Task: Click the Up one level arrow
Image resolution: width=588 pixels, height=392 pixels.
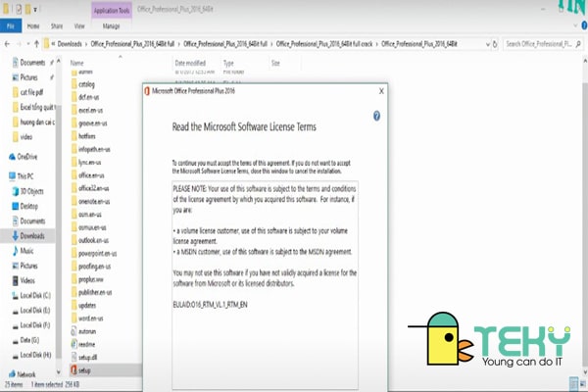Action: click(x=36, y=44)
